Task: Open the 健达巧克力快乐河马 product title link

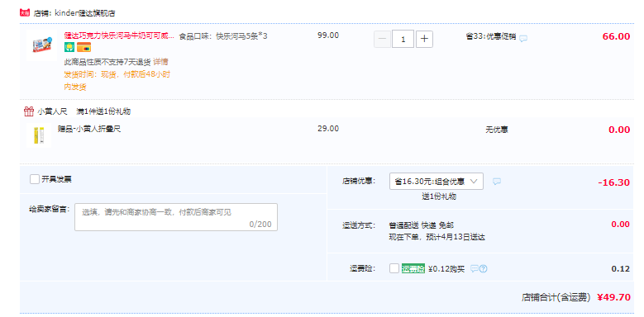Action: 119,36
